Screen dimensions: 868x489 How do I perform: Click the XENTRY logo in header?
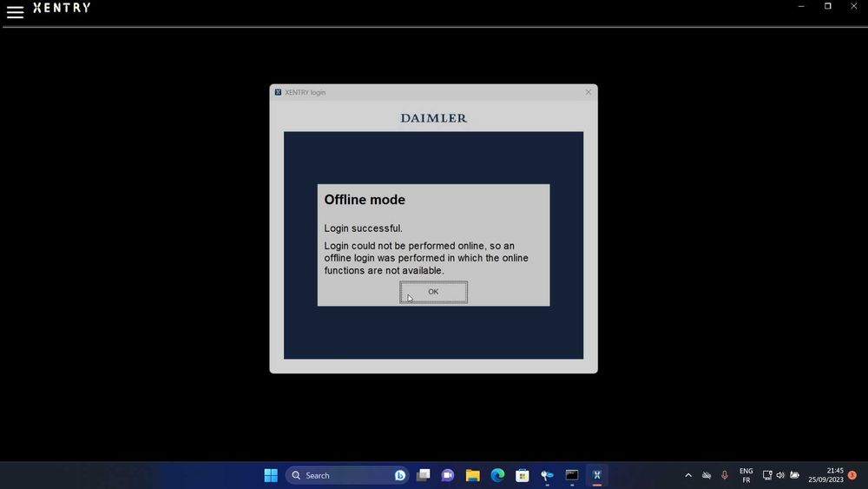tap(62, 8)
